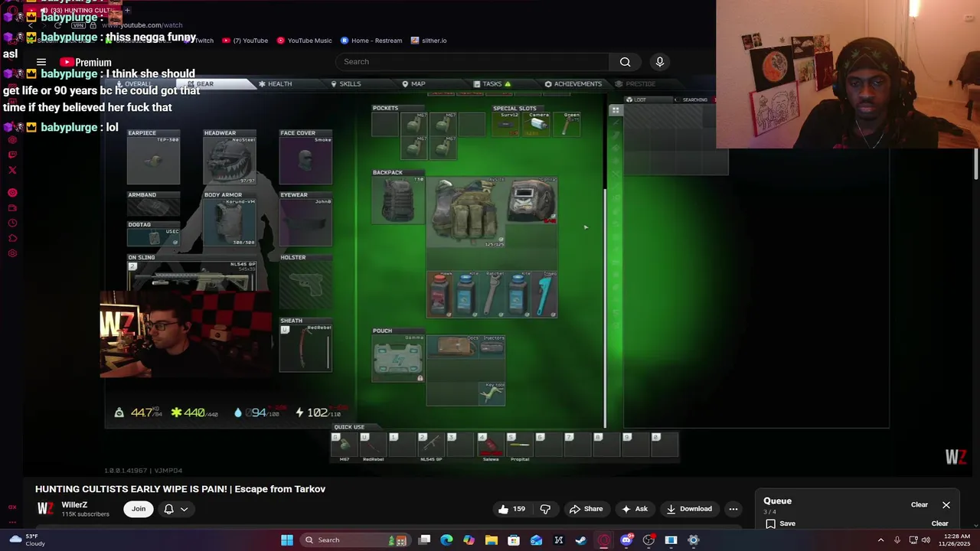Open Steam from the taskbar
Viewport: 980px width, 551px height.
point(581,540)
